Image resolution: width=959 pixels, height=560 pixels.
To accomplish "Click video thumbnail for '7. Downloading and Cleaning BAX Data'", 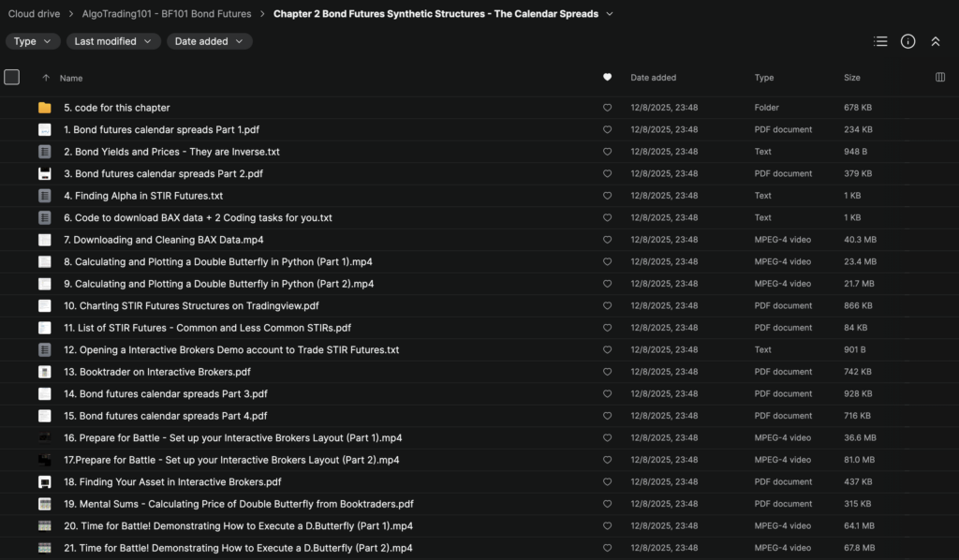I will 44,240.
